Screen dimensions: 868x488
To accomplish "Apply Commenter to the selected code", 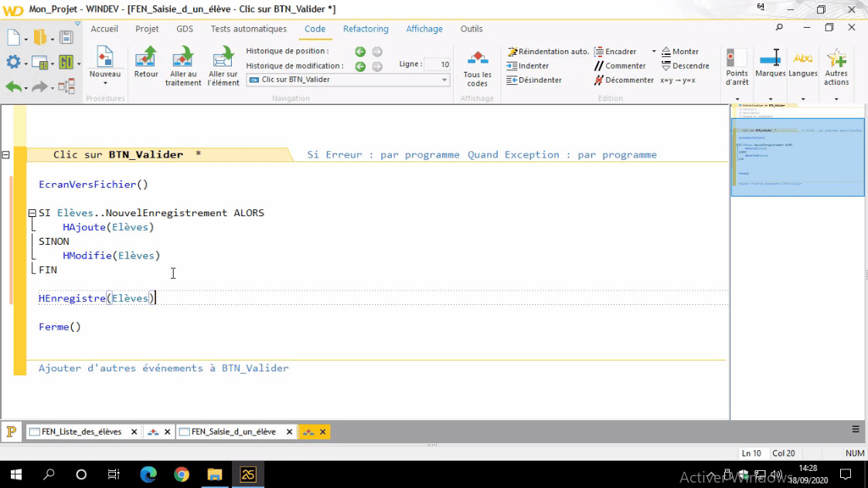I will coord(620,66).
